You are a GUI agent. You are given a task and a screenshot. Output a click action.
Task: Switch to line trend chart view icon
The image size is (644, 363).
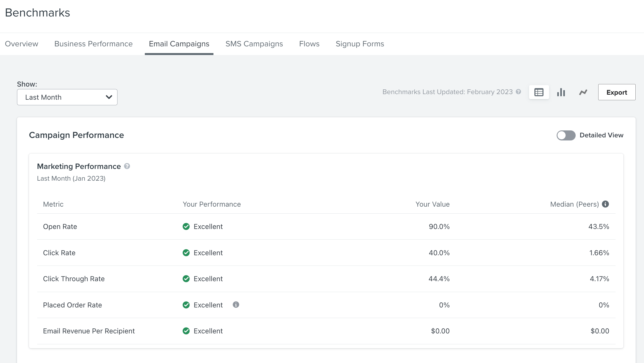[583, 92]
